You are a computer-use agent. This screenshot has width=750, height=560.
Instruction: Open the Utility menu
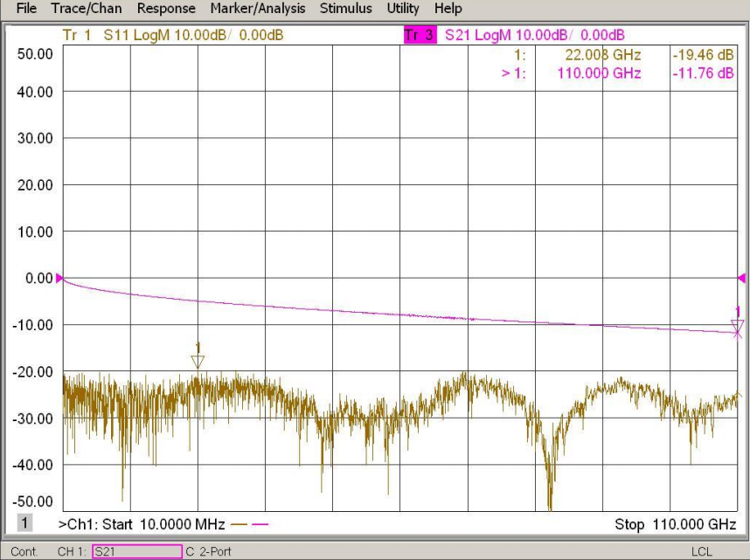pos(403,9)
